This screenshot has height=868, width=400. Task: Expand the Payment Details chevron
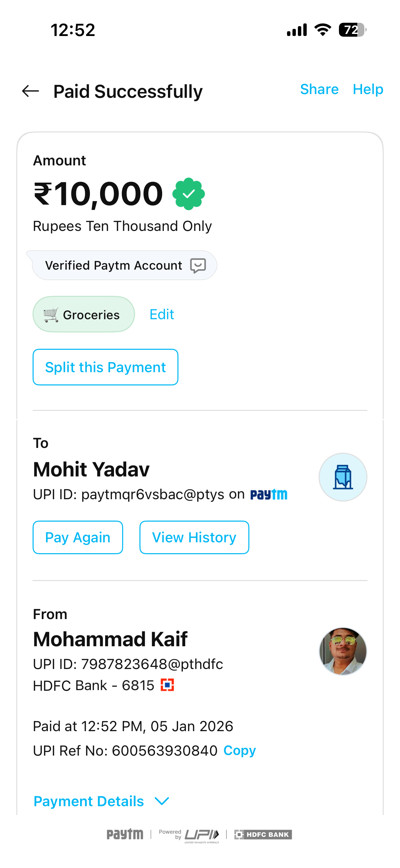162,801
